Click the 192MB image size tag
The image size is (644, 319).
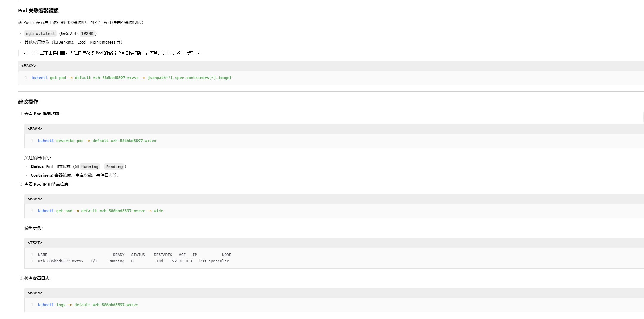(x=87, y=34)
